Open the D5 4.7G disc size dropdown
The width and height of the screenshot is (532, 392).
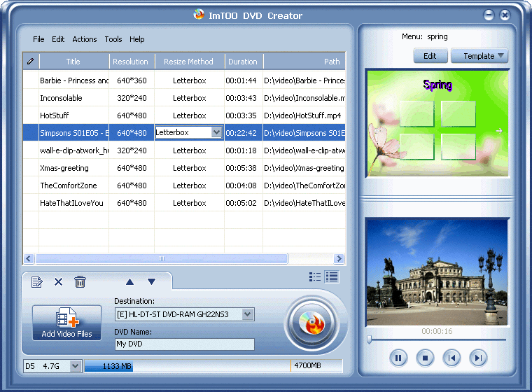pos(76,366)
